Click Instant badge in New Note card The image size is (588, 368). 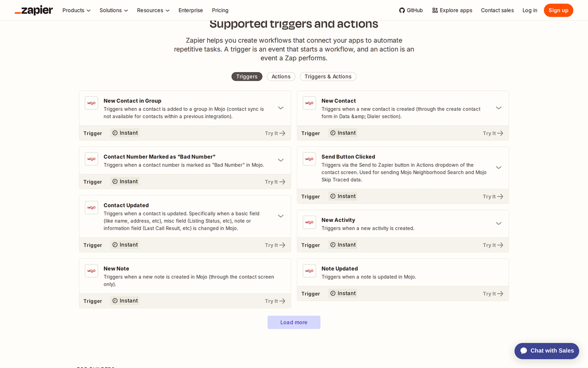click(x=125, y=301)
